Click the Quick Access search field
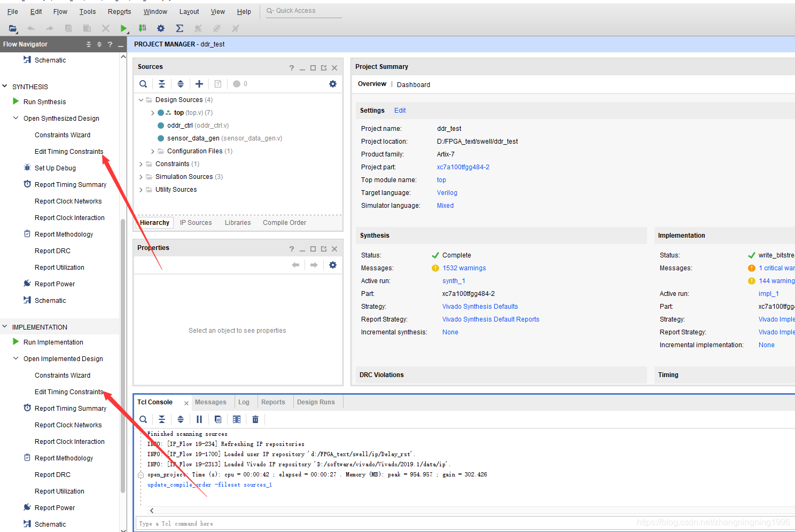795x532 pixels. click(x=304, y=11)
